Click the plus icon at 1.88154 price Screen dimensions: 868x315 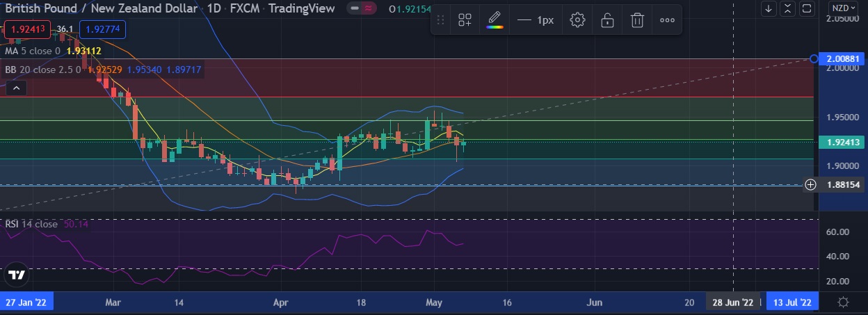point(810,184)
